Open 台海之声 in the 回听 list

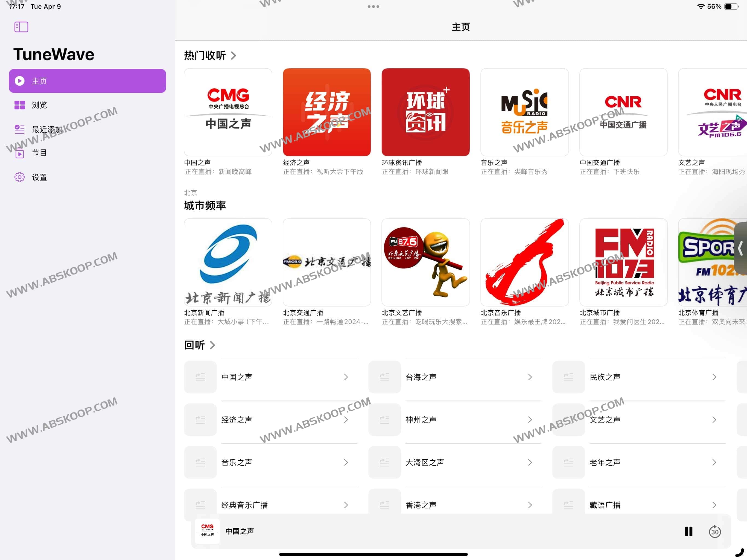tap(421, 377)
